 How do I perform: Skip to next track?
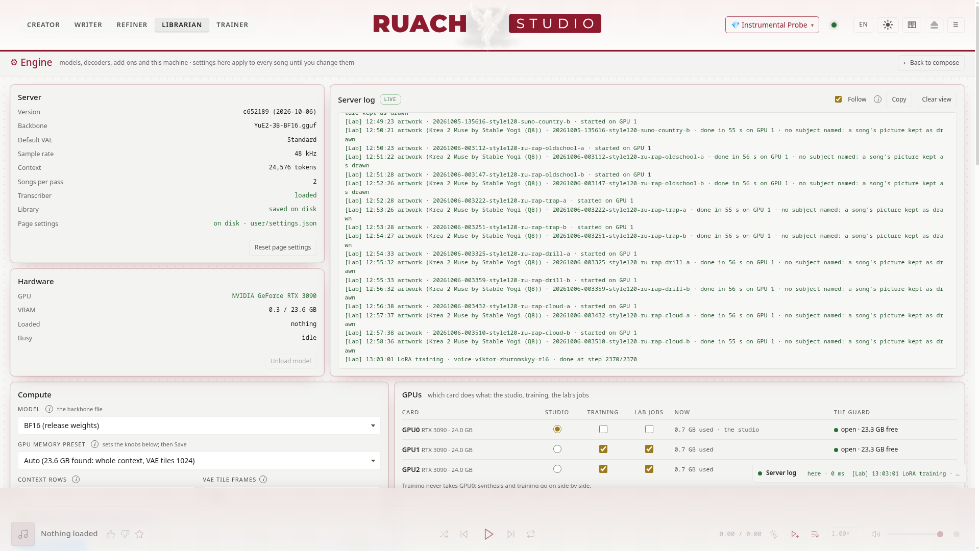[511, 534]
